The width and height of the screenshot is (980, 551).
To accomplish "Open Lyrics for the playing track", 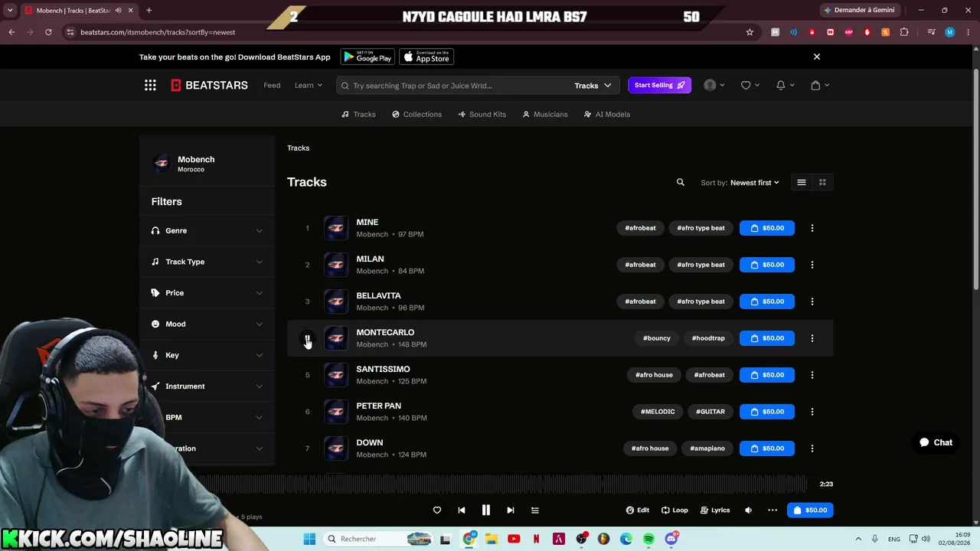I will coord(715,510).
